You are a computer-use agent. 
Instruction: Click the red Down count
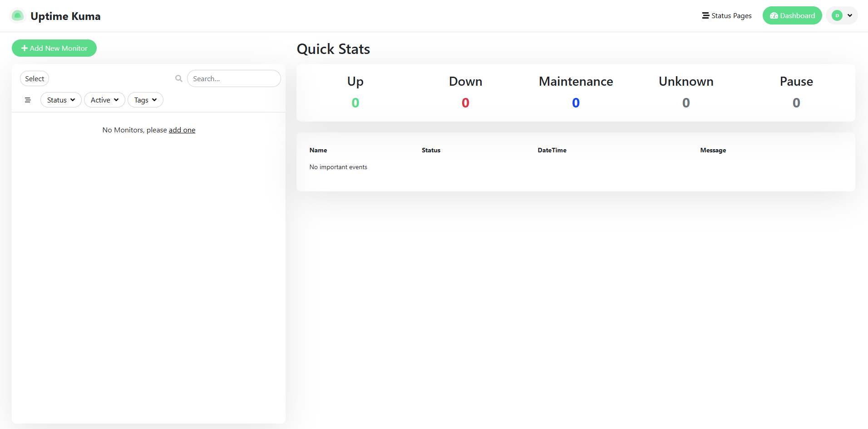(465, 103)
